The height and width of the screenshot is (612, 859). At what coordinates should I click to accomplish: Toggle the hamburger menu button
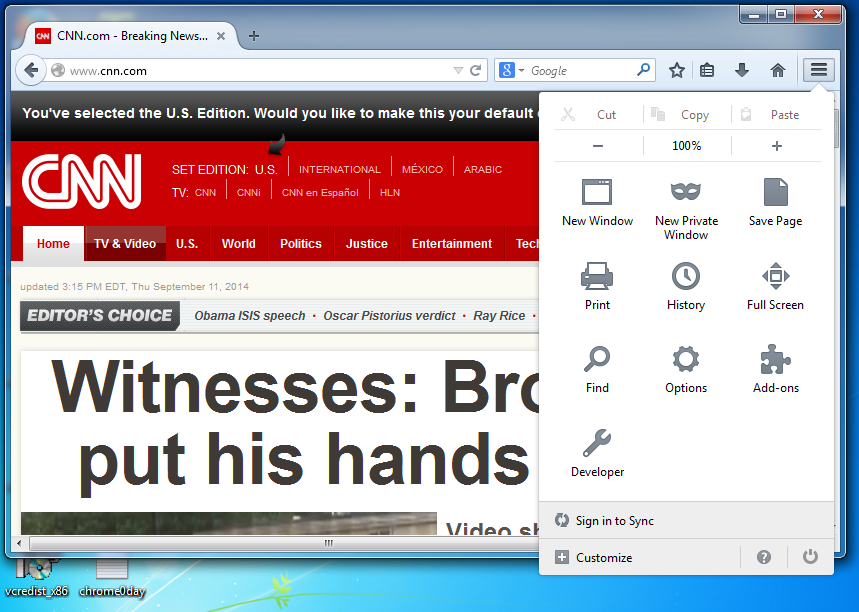pyautogui.click(x=818, y=70)
